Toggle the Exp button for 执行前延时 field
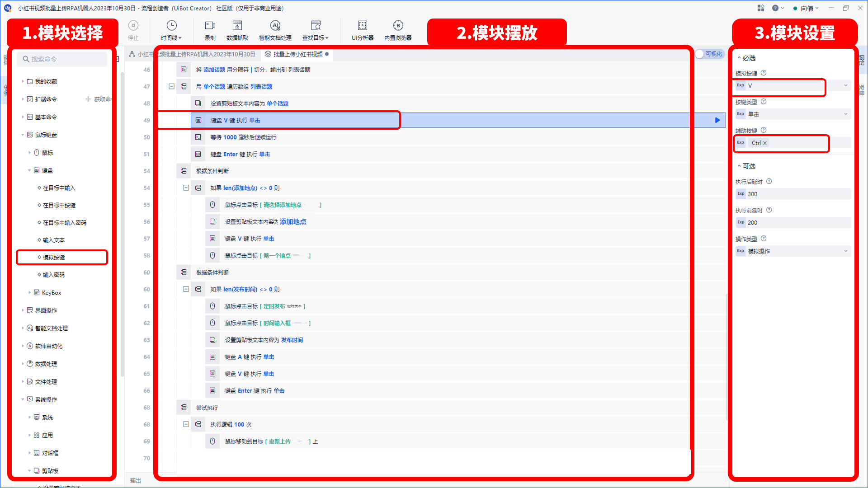 [741, 222]
